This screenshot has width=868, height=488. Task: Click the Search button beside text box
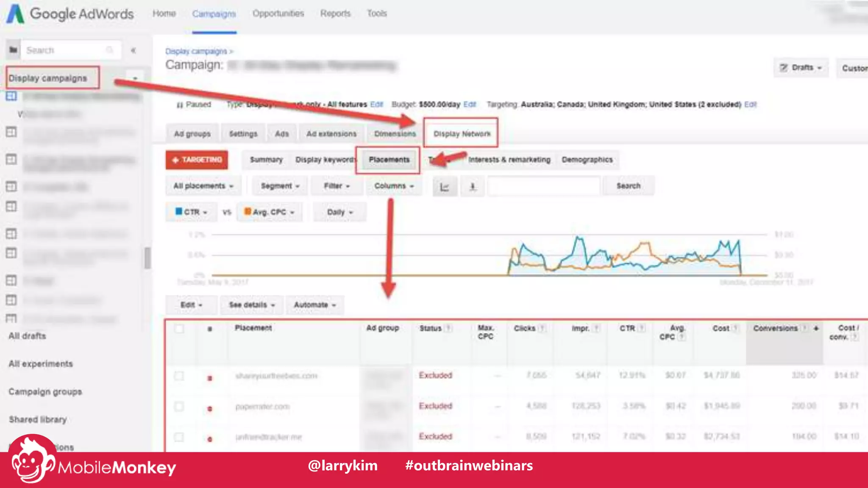coord(629,186)
